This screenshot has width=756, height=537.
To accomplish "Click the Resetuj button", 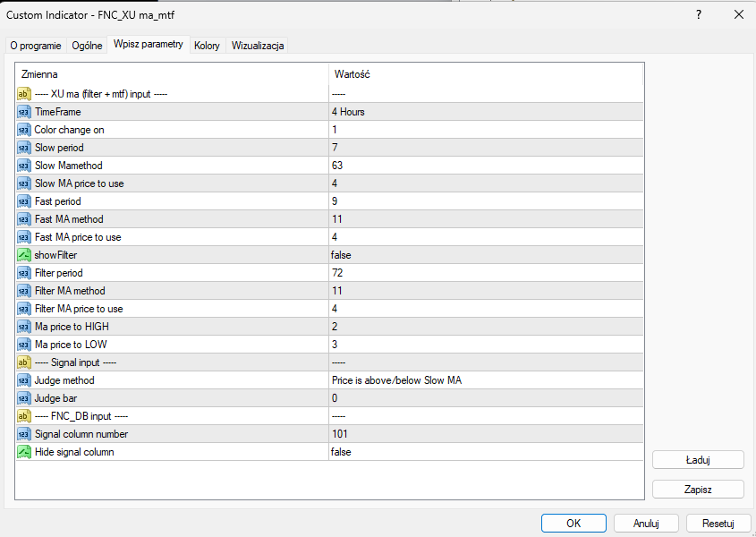I will (718, 524).
